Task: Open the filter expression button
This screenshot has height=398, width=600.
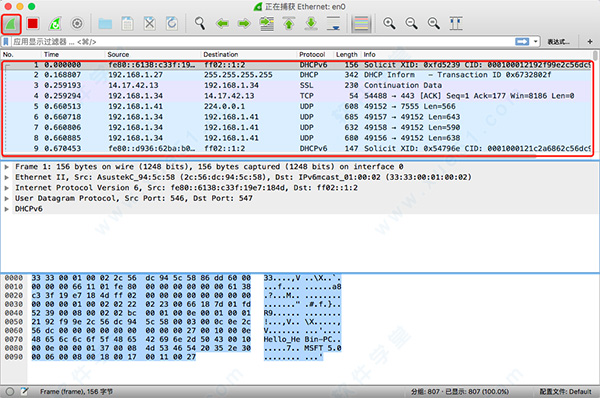Action: pos(558,41)
